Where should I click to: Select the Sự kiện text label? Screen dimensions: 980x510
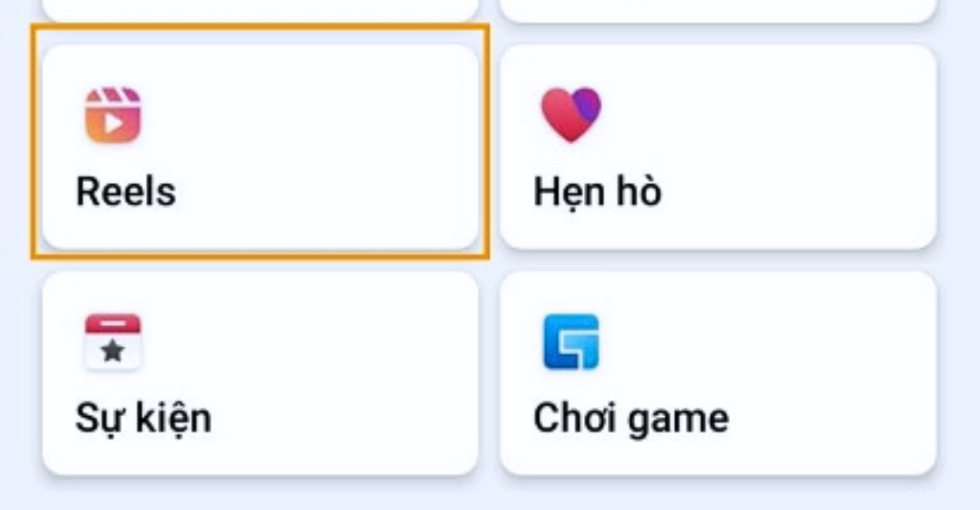point(144,419)
